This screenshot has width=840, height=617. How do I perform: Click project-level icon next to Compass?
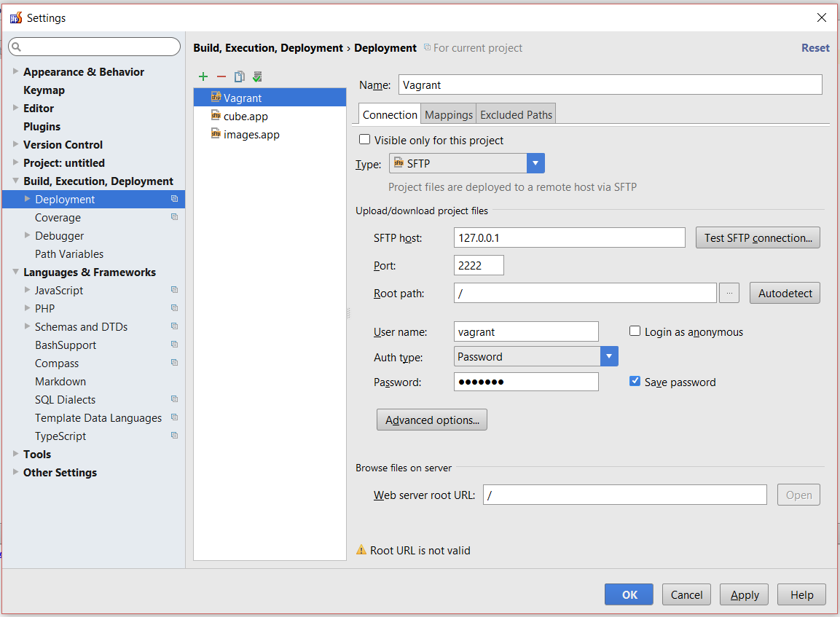point(174,363)
